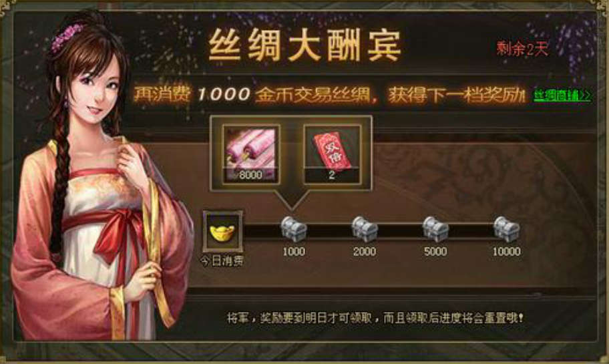609x364 pixels.
Task: Click progress bar between ingot and first chest
Action: pyautogui.click(x=262, y=231)
